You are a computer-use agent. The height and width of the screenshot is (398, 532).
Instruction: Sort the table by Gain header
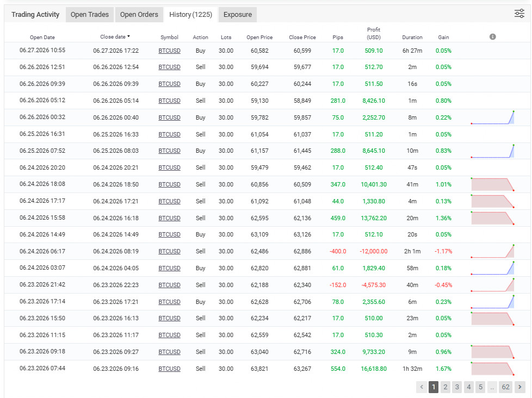click(443, 38)
